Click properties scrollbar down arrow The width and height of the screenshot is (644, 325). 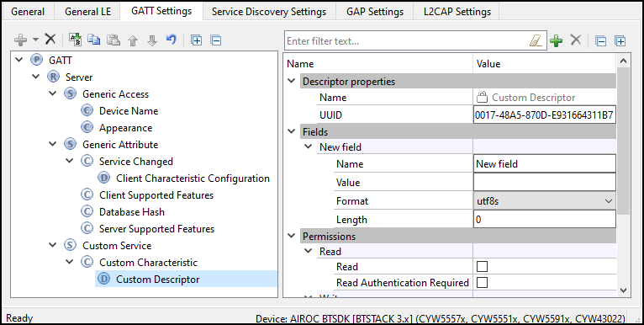pos(624,290)
